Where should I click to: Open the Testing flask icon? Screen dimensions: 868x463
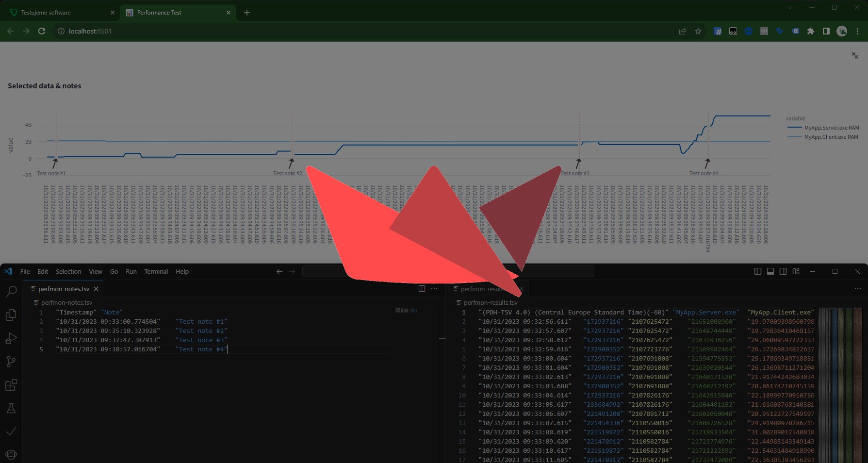coord(11,408)
